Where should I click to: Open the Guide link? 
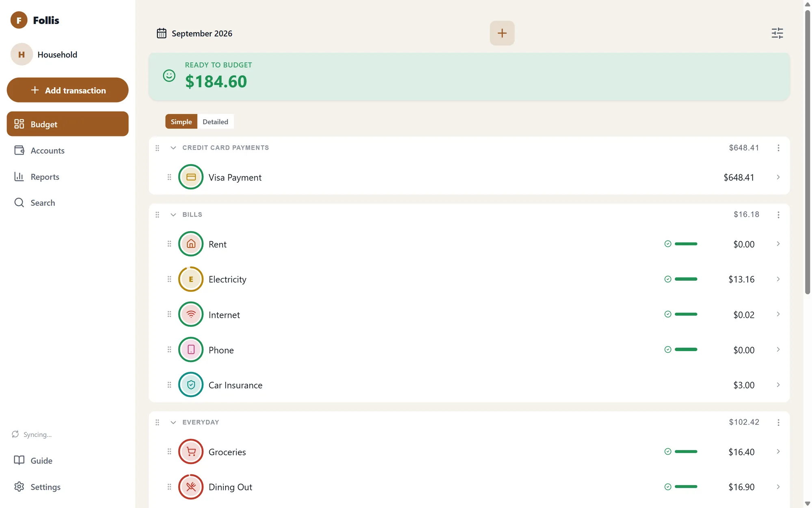coord(67,460)
